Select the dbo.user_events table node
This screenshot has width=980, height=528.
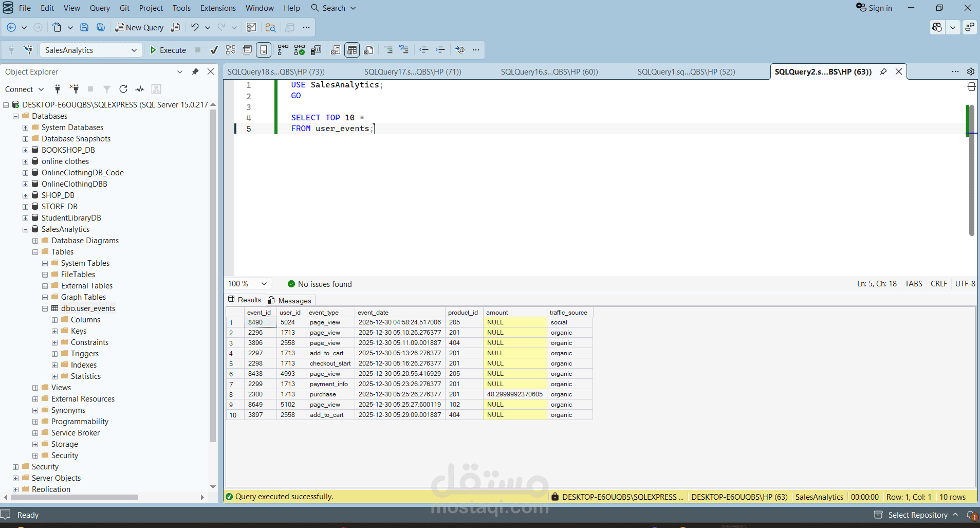(x=88, y=308)
